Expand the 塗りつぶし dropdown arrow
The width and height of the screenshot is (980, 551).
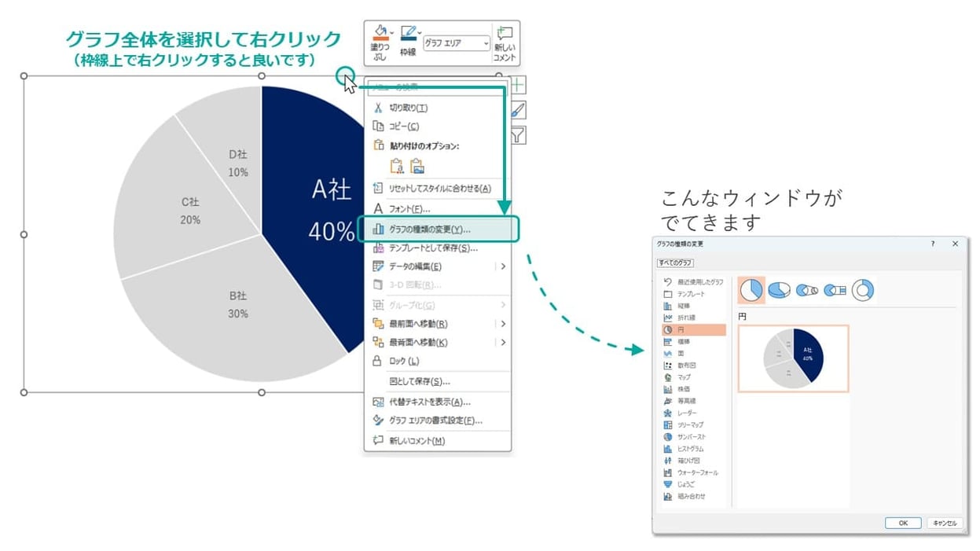pos(391,31)
